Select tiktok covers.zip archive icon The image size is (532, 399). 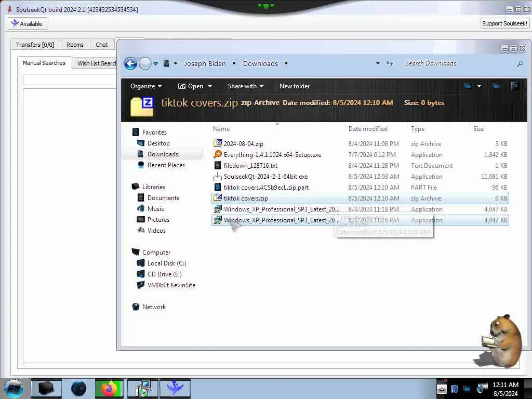coord(218,198)
